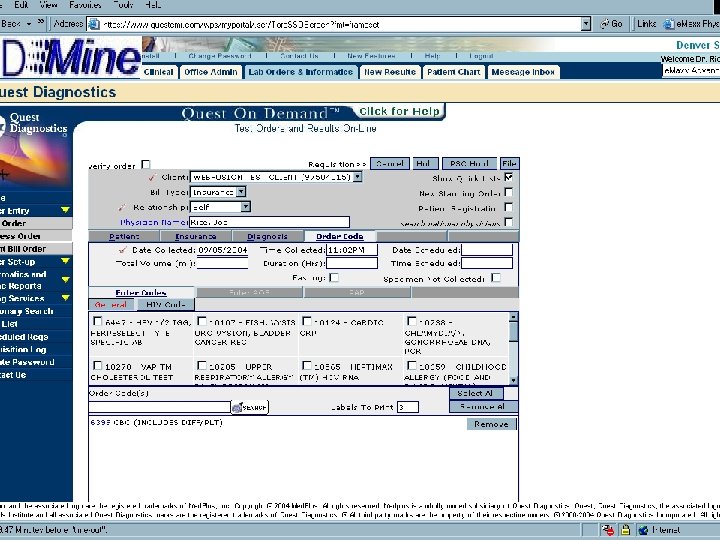Click the quick list scrollbar up arrow
720x540 pixels.
click(513, 317)
